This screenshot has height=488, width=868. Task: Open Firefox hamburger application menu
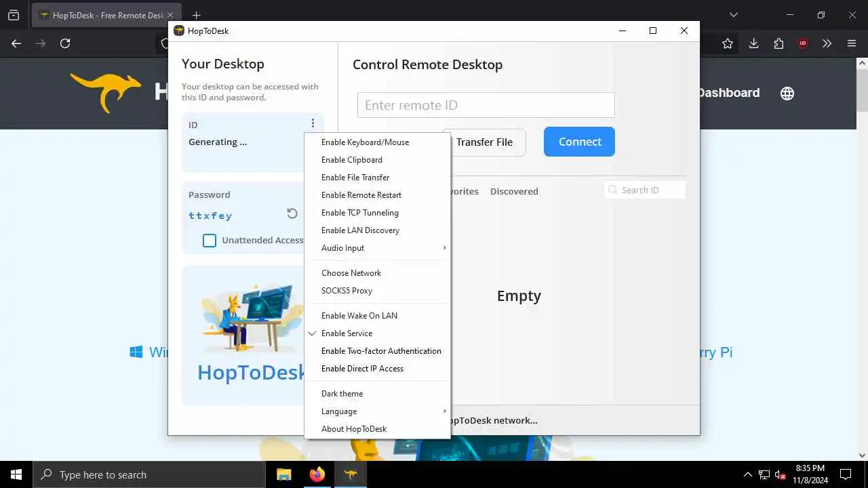coord(852,43)
